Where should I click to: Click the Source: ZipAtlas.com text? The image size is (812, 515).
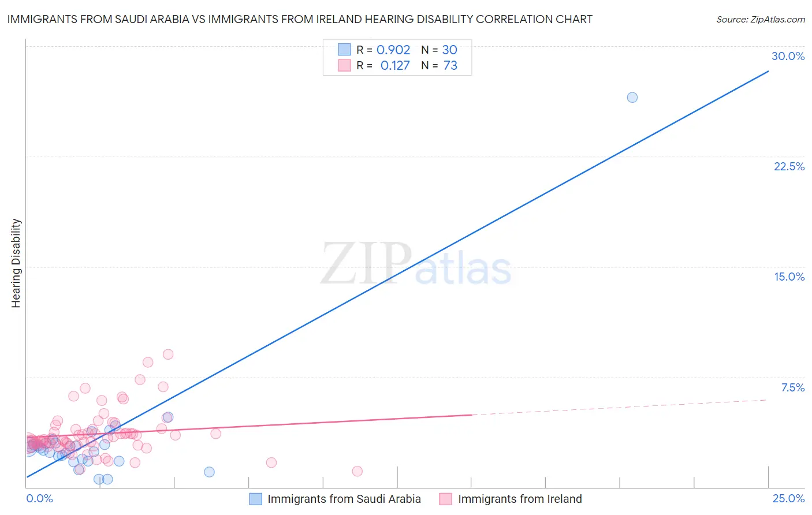761,19
